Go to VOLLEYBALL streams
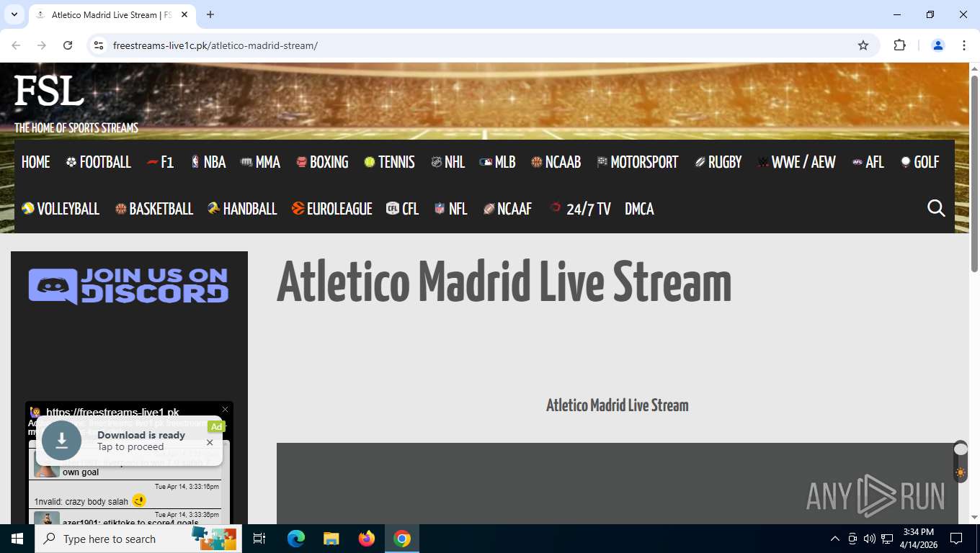This screenshot has height=553, width=980. click(x=61, y=209)
